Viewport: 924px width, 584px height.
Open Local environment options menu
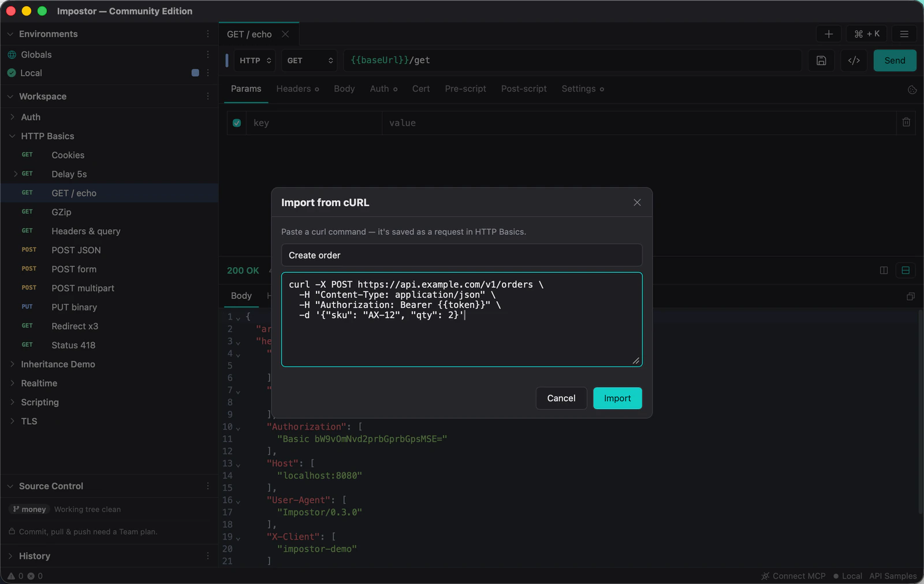point(208,73)
